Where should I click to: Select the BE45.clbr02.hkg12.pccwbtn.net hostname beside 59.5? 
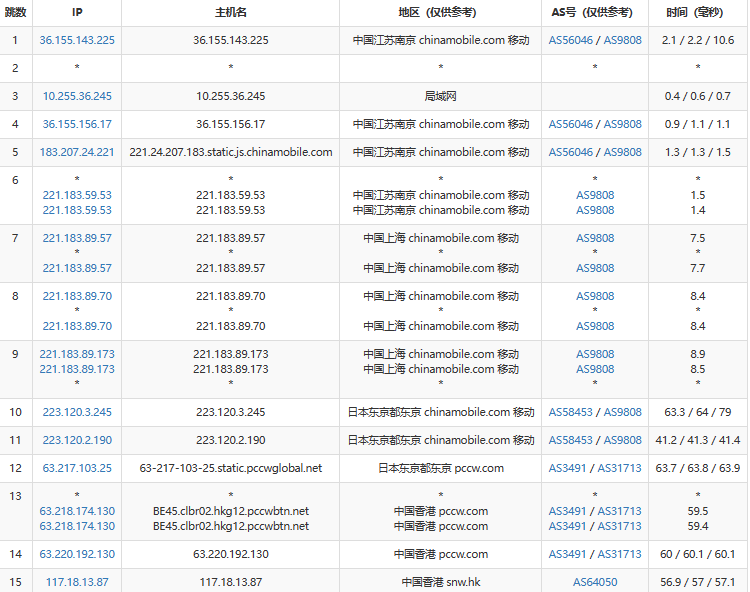coord(231,511)
